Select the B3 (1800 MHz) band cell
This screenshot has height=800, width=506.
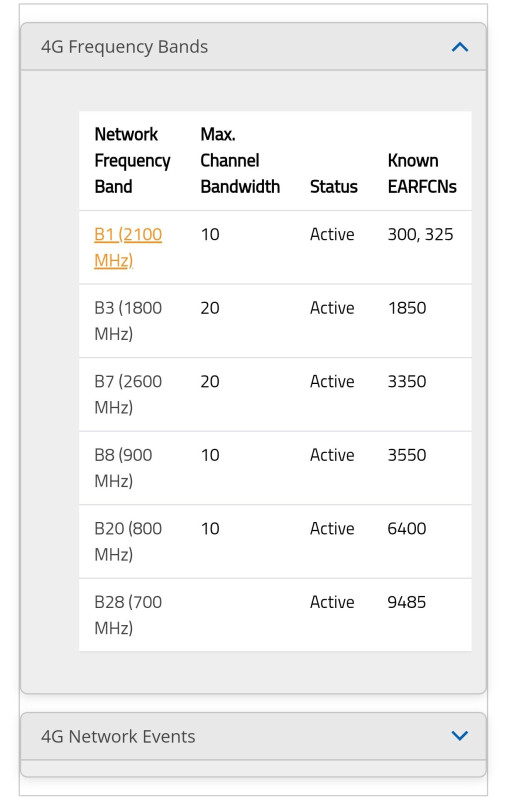(x=128, y=321)
